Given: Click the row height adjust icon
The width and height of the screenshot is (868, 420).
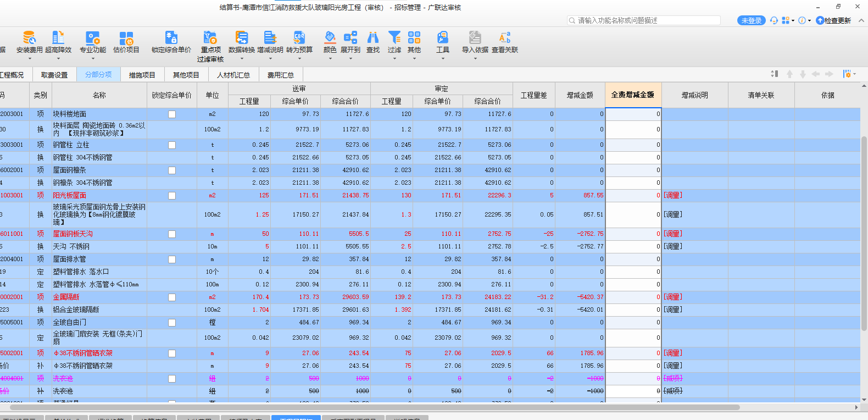Looking at the screenshot, I should coord(775,74).
